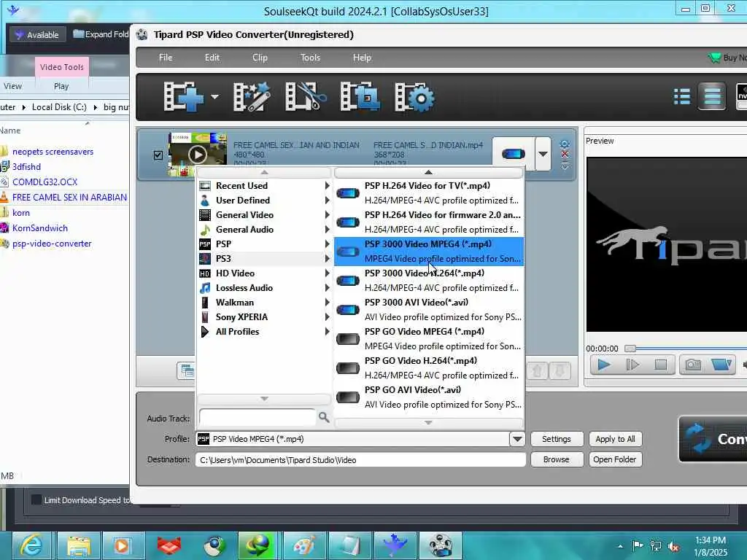The height and width of the screenshot is (560, 747).
Task: Open the Preferences gear filmstrip tool
Action: (x=414, y=97)
